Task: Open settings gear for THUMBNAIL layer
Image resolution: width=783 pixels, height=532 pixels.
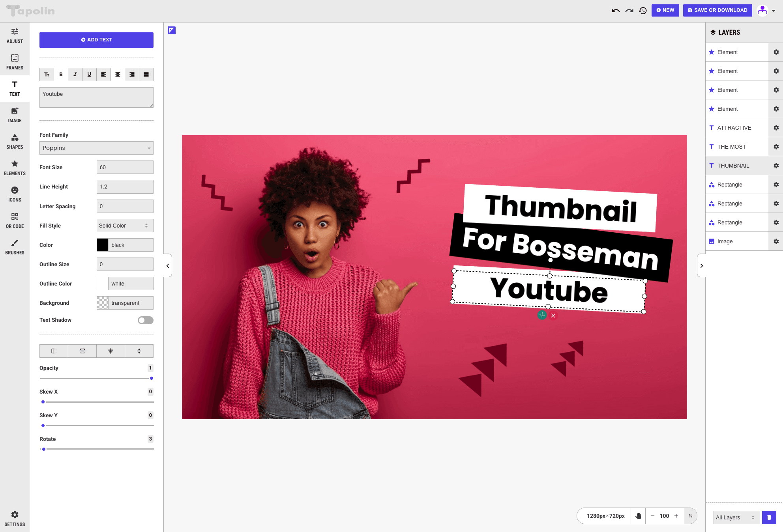Action: (776, 166)
